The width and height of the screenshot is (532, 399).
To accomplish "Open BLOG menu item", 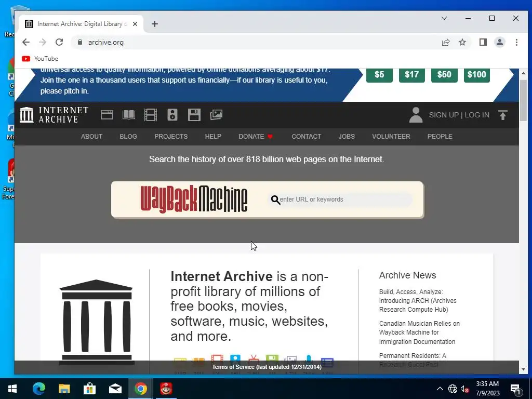I will tap(128, 137).
